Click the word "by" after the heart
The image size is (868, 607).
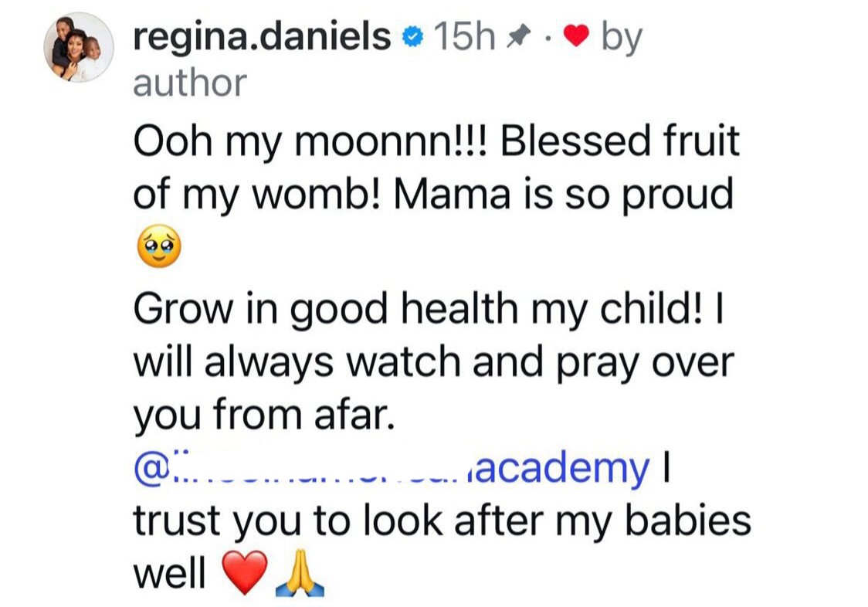pyautogui.click(x=622, y=39)
